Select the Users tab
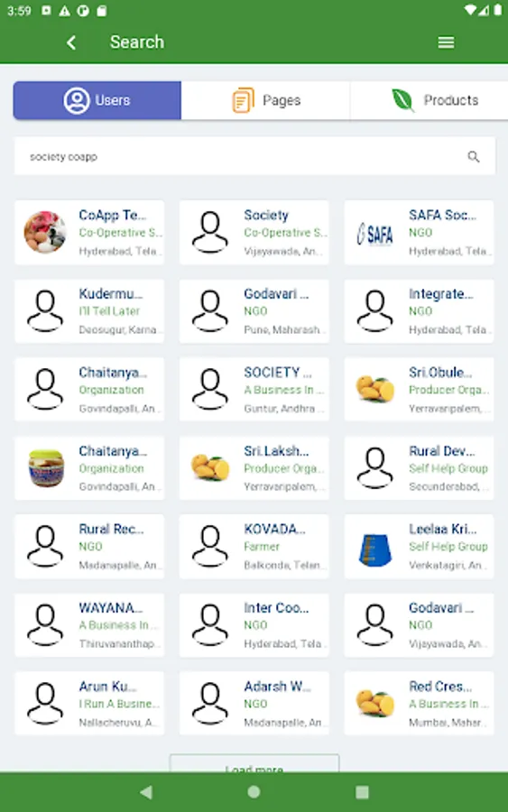Viewport: 508px width, 812px height. 97,100
